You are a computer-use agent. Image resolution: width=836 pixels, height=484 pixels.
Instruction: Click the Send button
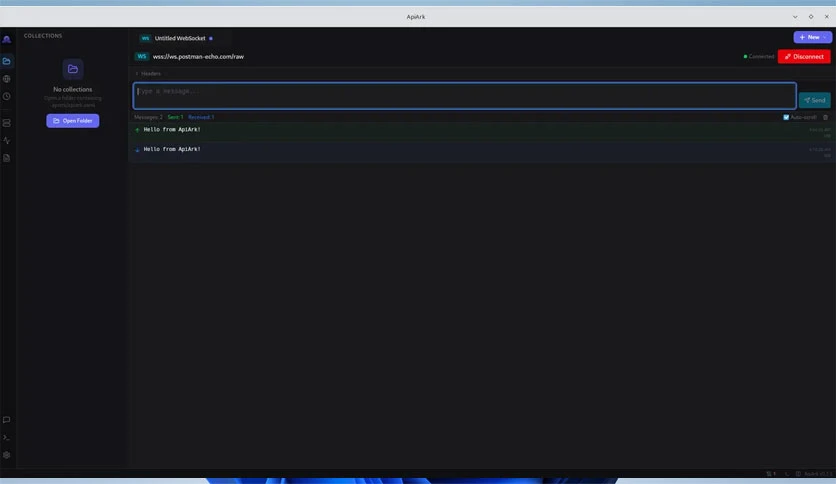coord(815,100)
